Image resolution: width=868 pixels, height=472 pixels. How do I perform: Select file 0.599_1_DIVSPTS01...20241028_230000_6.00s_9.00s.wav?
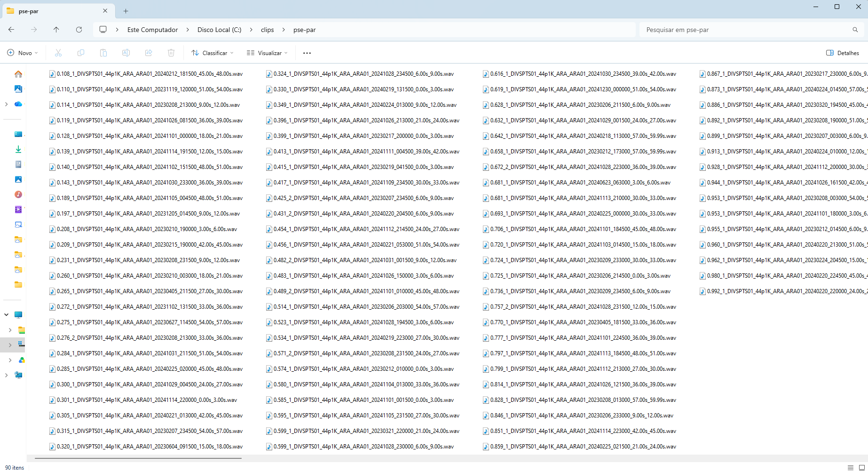point(360,447)
